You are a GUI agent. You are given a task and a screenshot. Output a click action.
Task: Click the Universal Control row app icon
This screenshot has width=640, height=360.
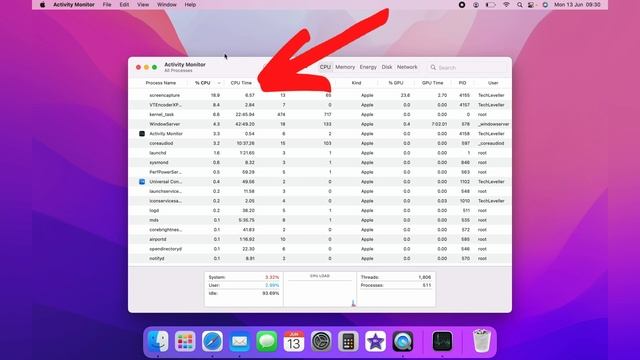tap(142, 182)
